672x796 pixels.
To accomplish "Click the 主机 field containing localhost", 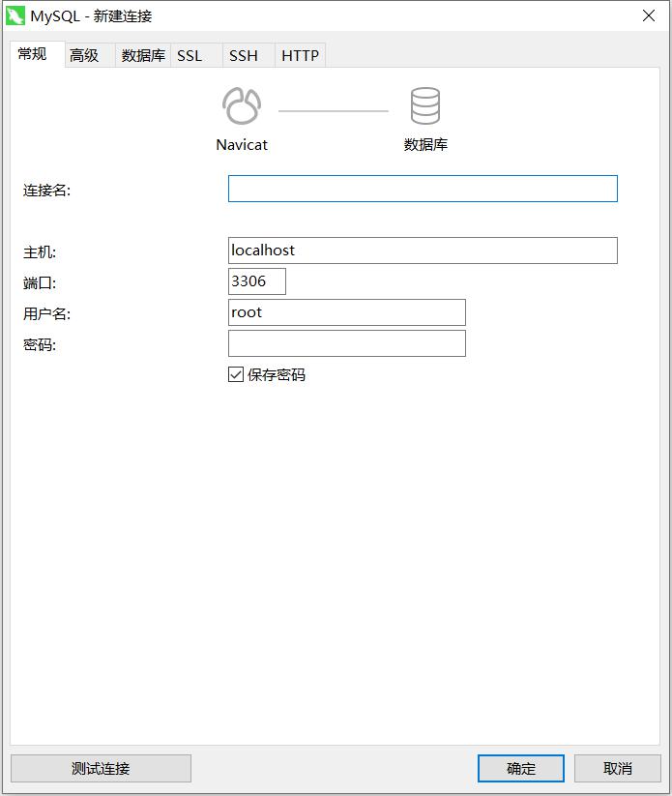I will [x=423, y=251].
